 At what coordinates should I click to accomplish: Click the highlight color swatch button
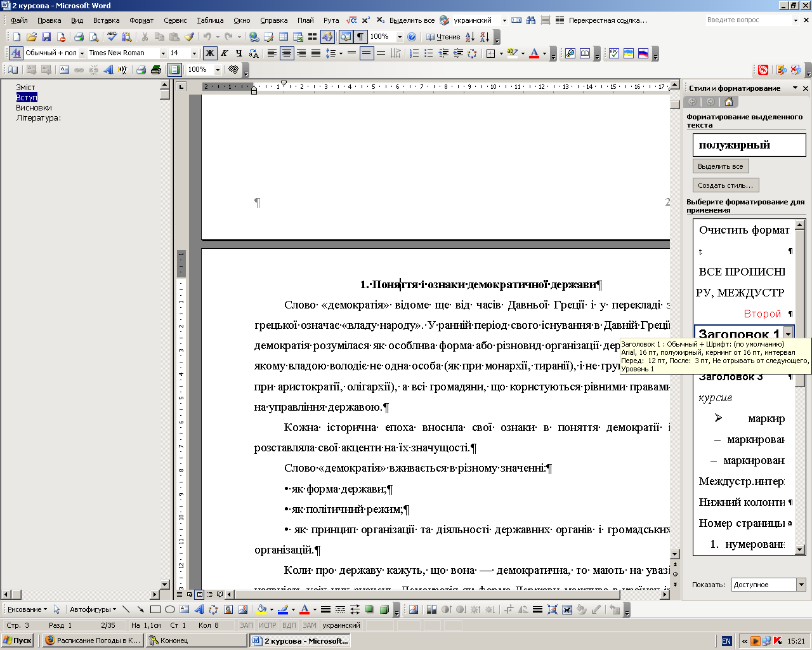513,53
